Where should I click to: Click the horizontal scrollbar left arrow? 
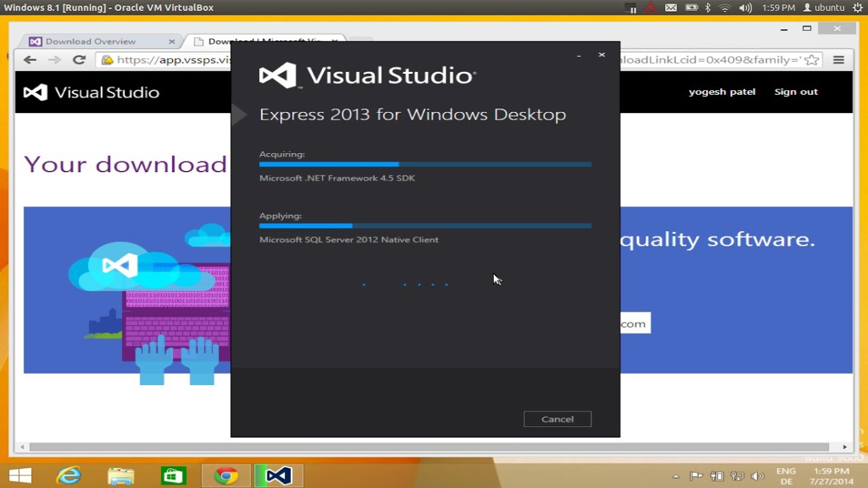[22, 447]
